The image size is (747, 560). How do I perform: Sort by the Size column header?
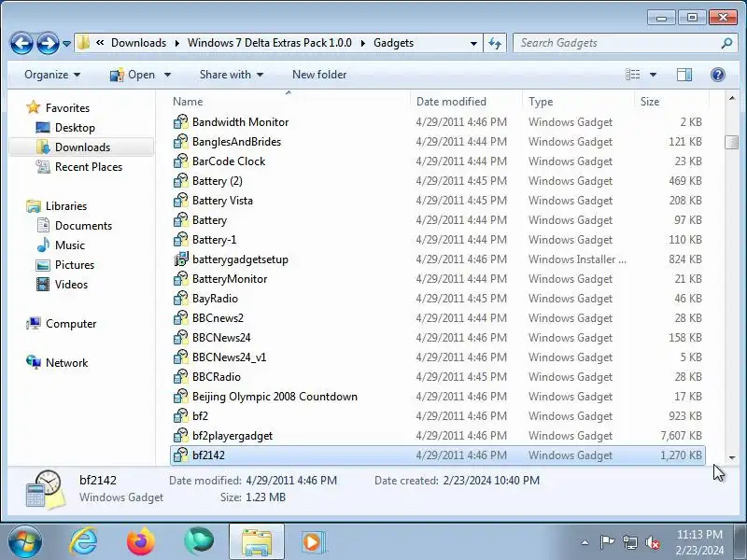coord(671,102)
